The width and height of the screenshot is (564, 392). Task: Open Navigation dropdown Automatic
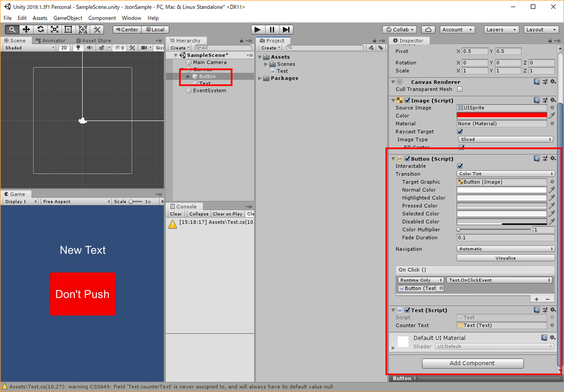pos(506,249)
